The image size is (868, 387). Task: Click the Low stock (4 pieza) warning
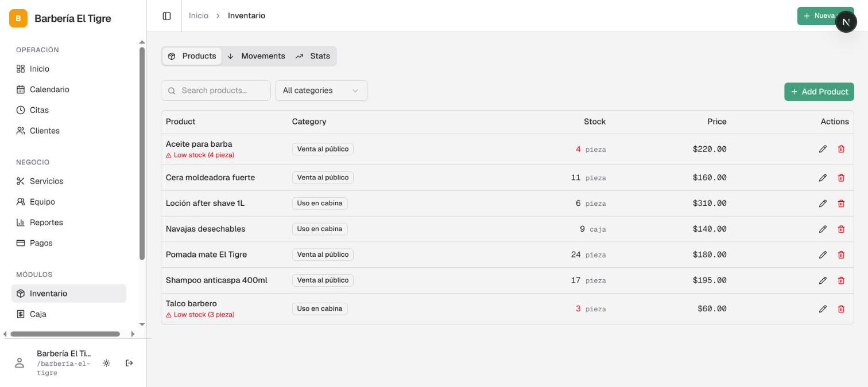click(x=200, y=155)
